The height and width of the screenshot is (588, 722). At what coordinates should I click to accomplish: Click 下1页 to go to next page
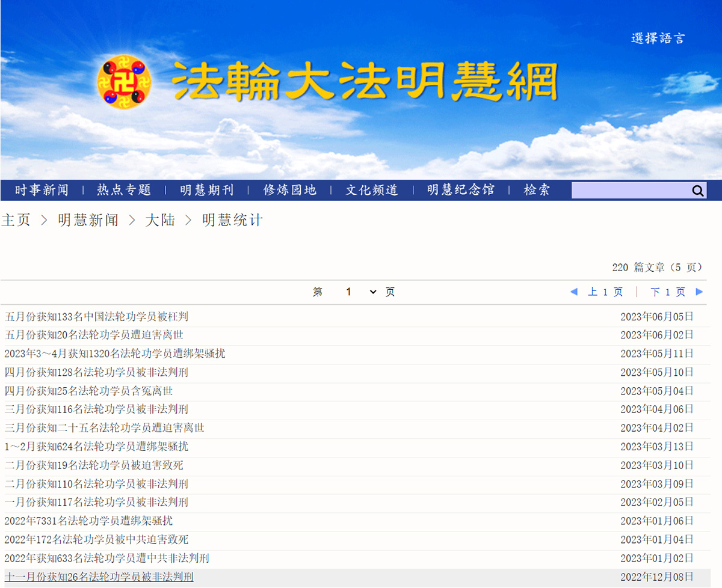tap(668, 292)
